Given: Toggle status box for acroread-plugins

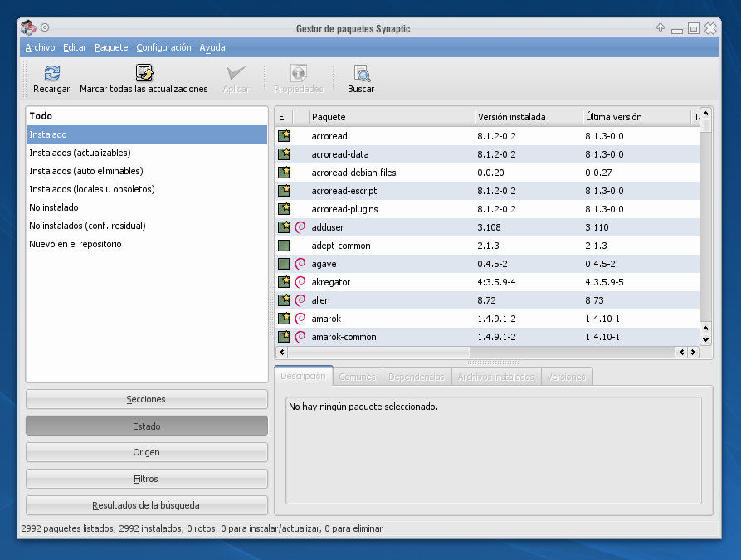Looking at the screenshot, I should pos(284,209).
